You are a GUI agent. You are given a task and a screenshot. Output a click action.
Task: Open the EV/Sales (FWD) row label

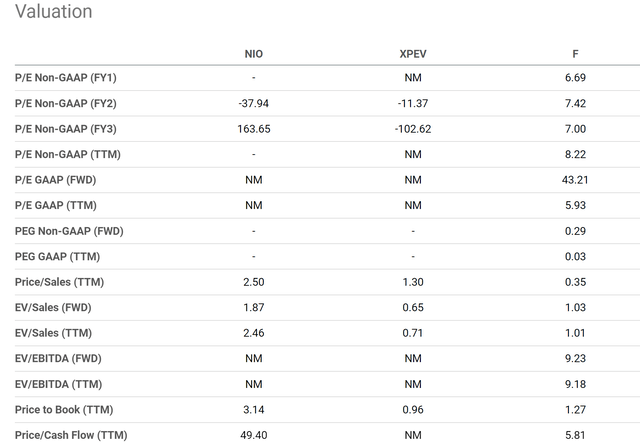tap(52, 307)
